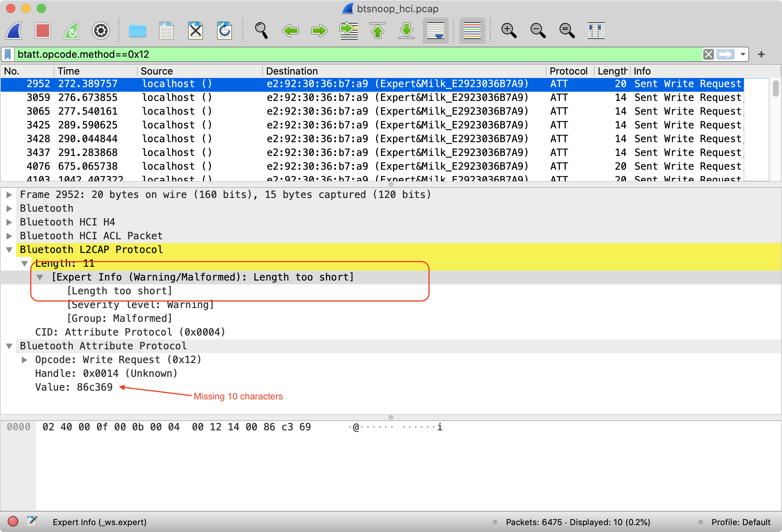Viewport: 782px width, 532px height.
Task: Open the go to specified packet tool
Action: (x=349, y=31)
